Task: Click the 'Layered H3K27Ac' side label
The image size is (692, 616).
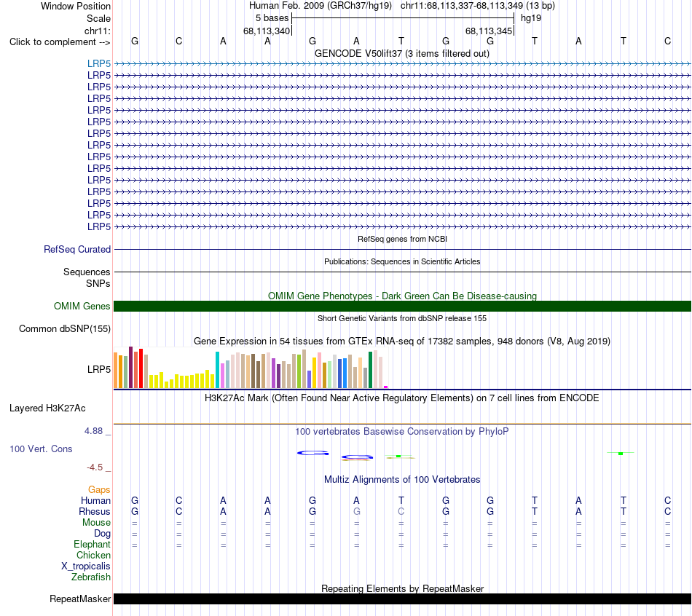Action: tap(47, 408)
